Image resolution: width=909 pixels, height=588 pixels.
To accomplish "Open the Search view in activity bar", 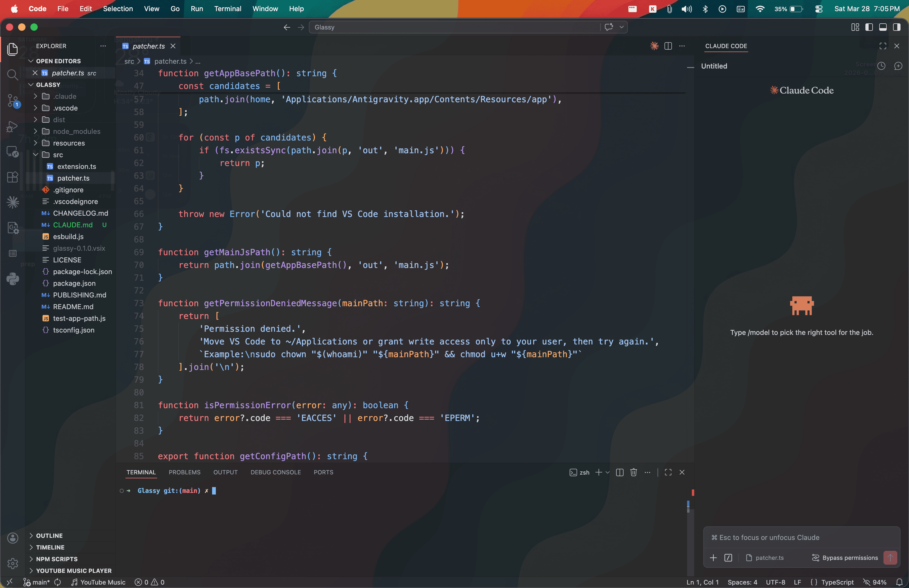I will (x=12, y=74).
